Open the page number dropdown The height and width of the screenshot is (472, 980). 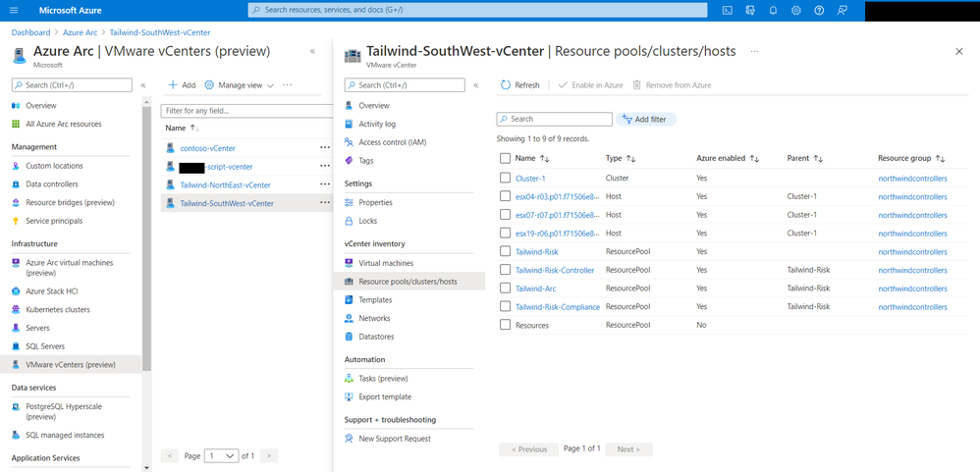pos(222,455)
